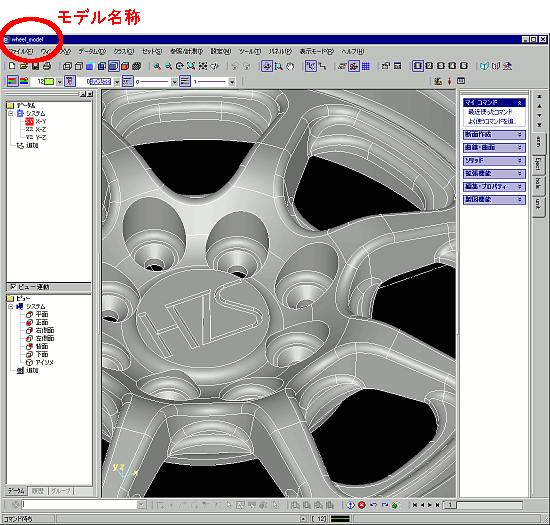Open the line type 0 dropdown

click(174, 82)
